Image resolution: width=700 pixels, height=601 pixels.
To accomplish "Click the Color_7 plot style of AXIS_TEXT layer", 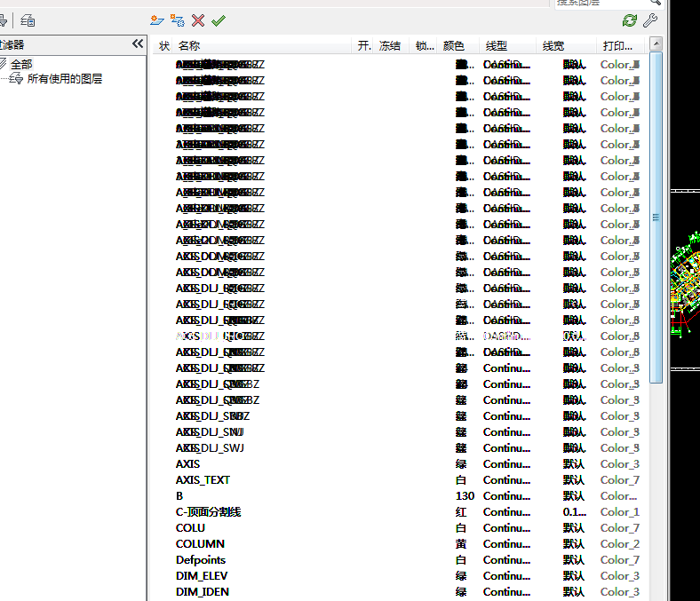I will (620, 480).
